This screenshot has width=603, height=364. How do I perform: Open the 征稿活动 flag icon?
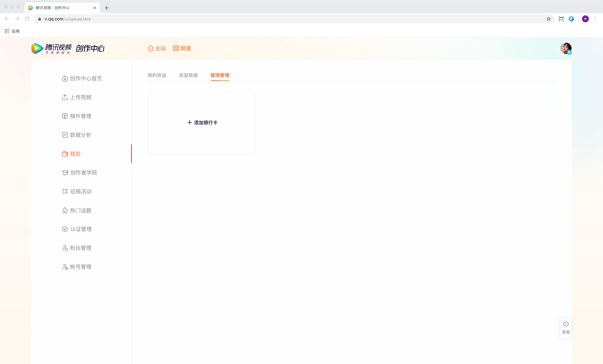(65, 191)
